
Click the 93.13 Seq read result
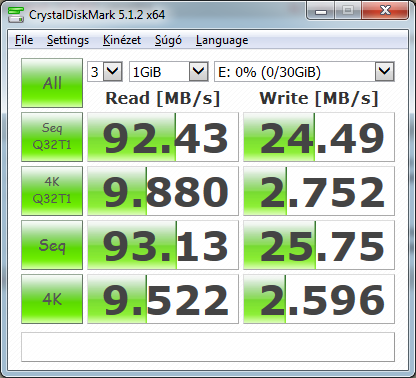tap(163, 245)
